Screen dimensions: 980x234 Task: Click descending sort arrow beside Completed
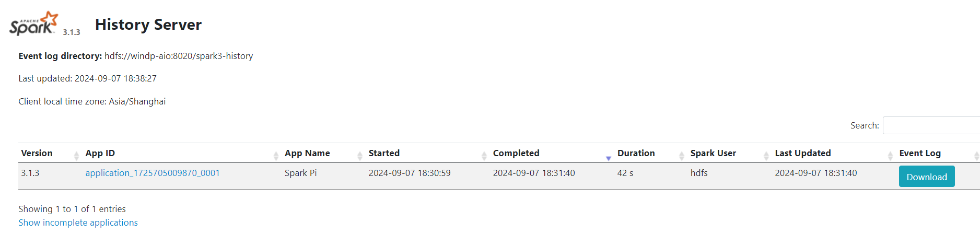pyautogui.click(x=608, y=157)
